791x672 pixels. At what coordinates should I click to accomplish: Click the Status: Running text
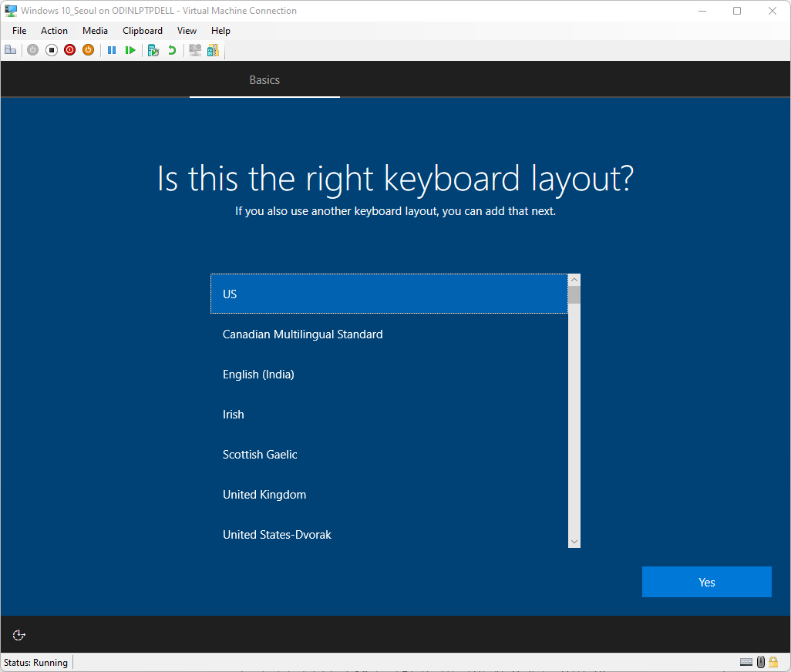click(x=35, y=663)
